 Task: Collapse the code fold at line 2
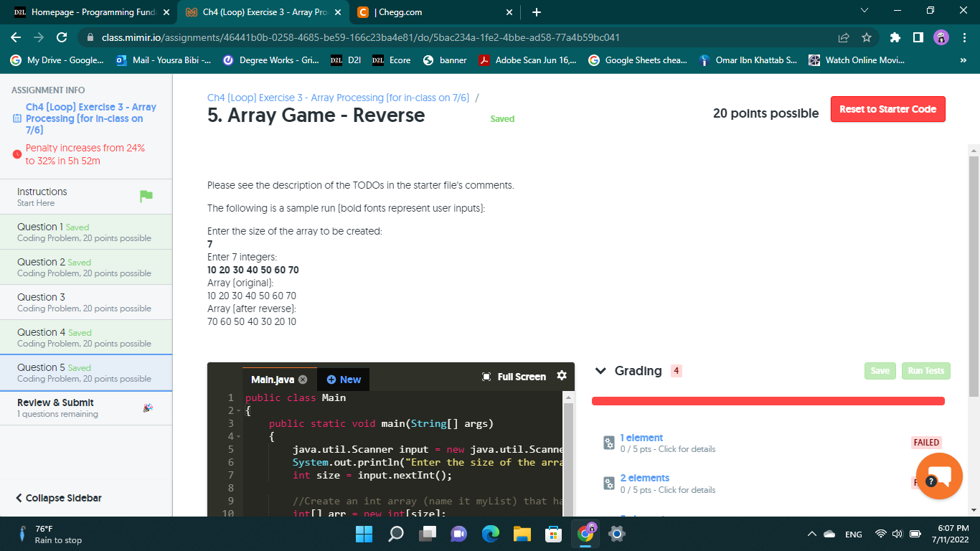[238, 410]
